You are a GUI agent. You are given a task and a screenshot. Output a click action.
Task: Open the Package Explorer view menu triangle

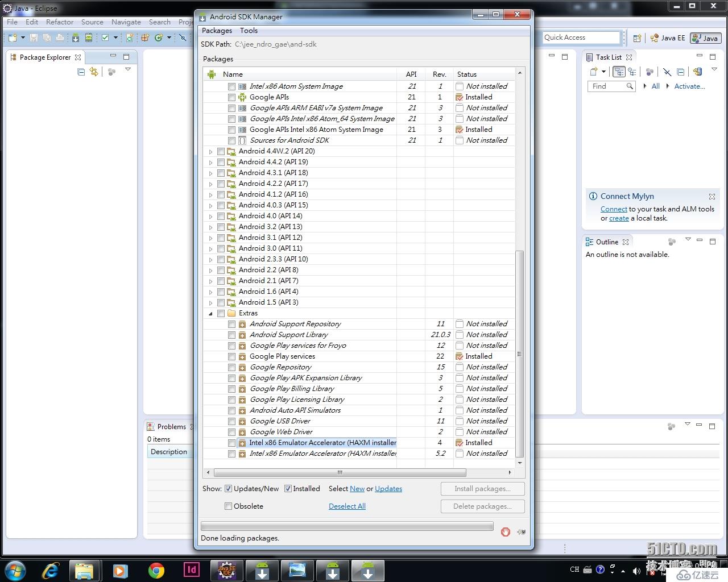[128, 69]
